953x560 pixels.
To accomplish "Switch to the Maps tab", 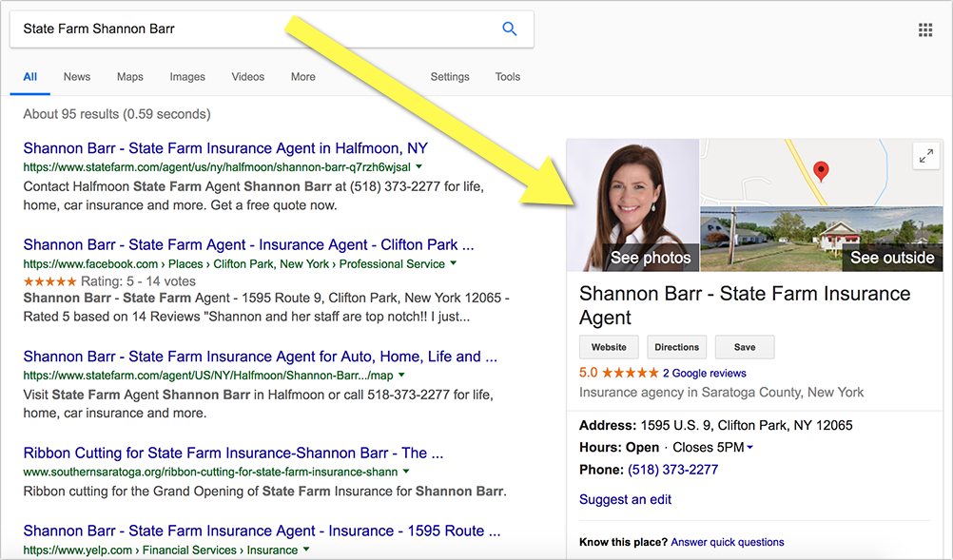I will pyautogui.click(x=130, y=76).
